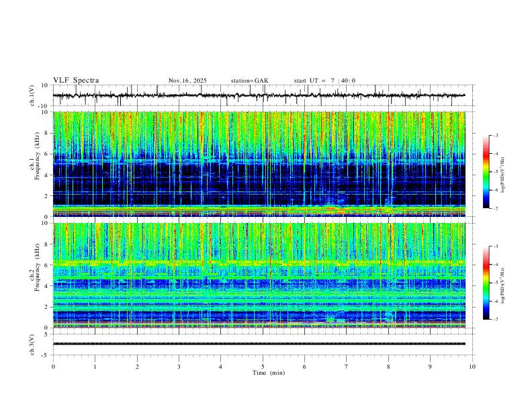Viewport: 532px width, 411px height.
Task: Click the "8" tick on the time axis
Action: coord(388,367)
